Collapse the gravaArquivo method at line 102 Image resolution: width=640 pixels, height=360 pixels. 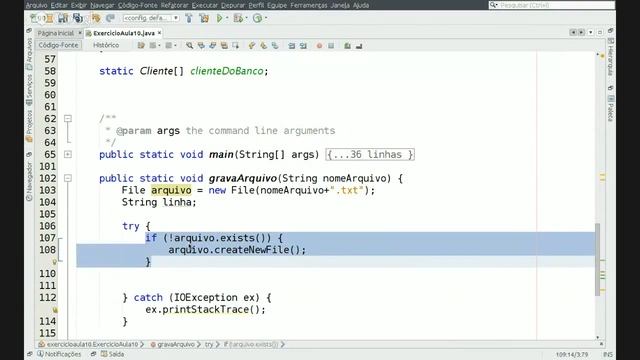[68, 178]
